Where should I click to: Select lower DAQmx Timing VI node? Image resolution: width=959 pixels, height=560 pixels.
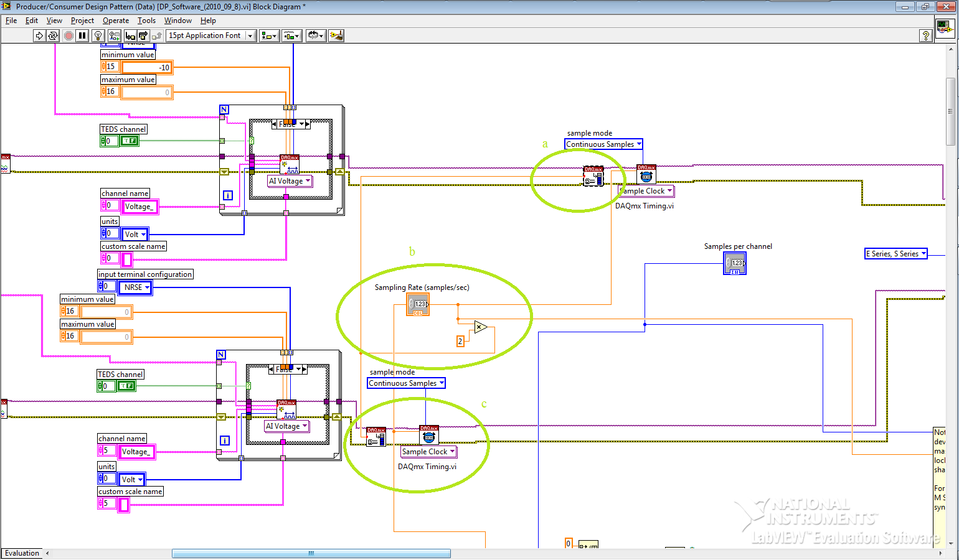428,435
